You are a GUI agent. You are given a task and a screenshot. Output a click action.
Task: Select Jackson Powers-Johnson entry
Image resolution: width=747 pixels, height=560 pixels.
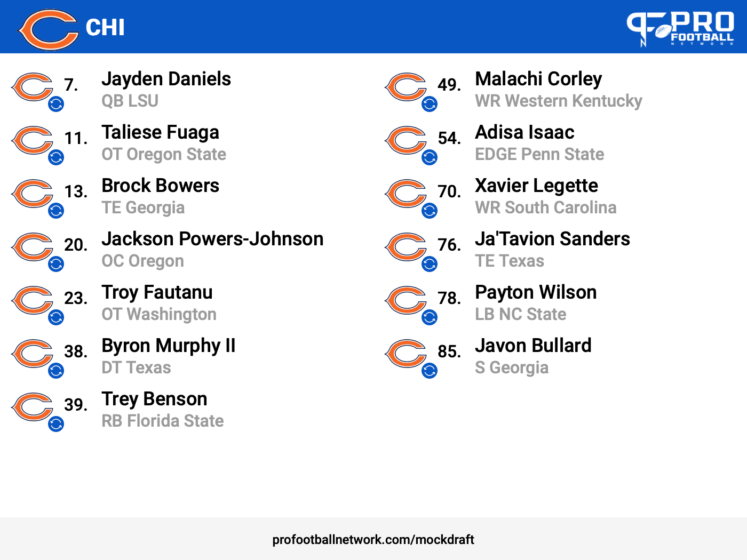point(212,250)
